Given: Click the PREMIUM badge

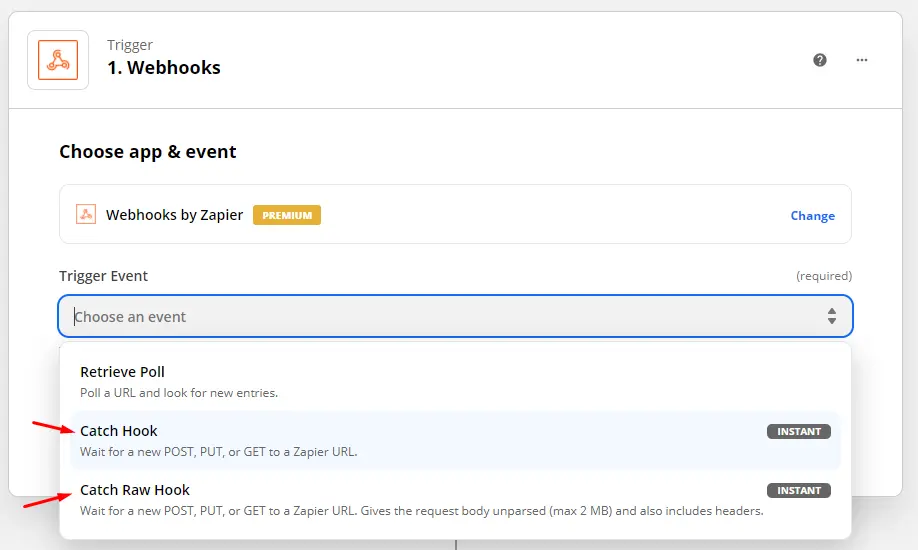Looking at the screenshot, I should 287,215.
